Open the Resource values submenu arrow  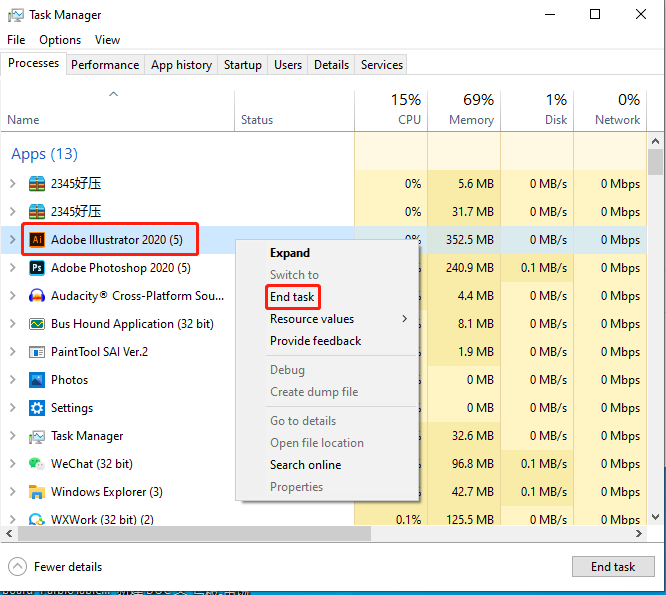[x=405, y=319]
